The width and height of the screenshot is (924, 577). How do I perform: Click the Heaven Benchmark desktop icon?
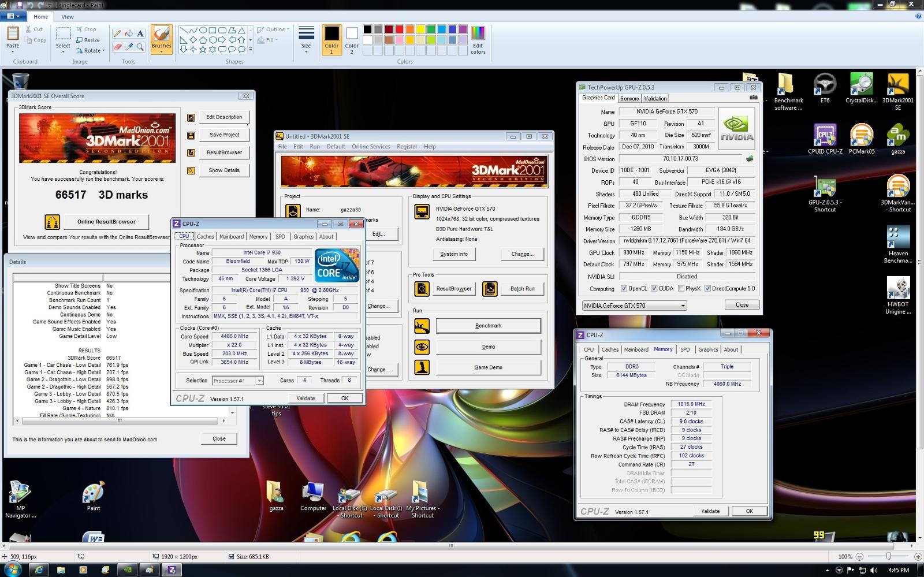click(x=898, y=245)
